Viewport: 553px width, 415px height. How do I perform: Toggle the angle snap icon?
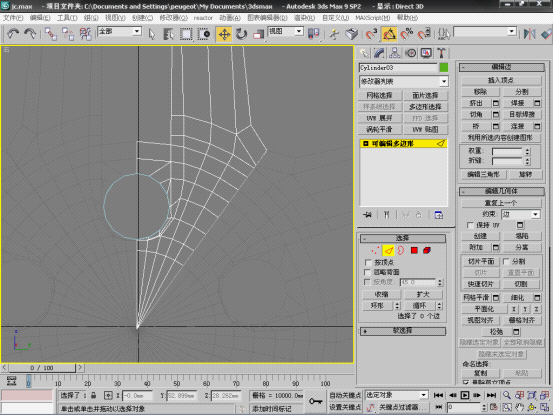click(x=389, y=34)
